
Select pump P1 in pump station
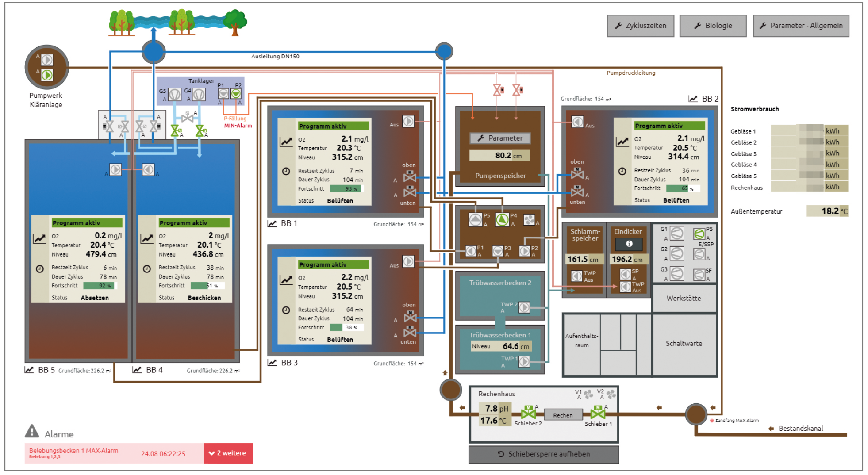tap(471, 251)
